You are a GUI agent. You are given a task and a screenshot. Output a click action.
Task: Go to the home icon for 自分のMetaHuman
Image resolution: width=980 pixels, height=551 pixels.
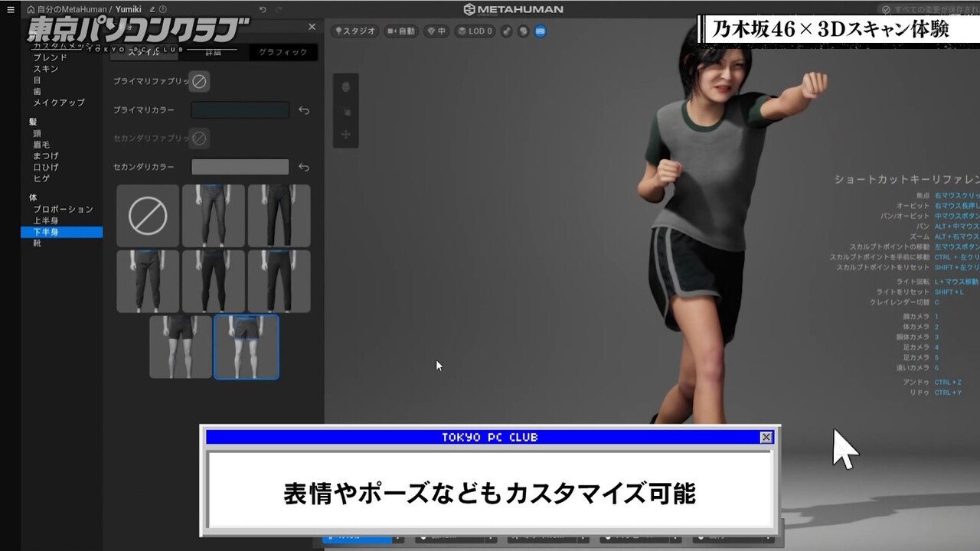point(31,9)
